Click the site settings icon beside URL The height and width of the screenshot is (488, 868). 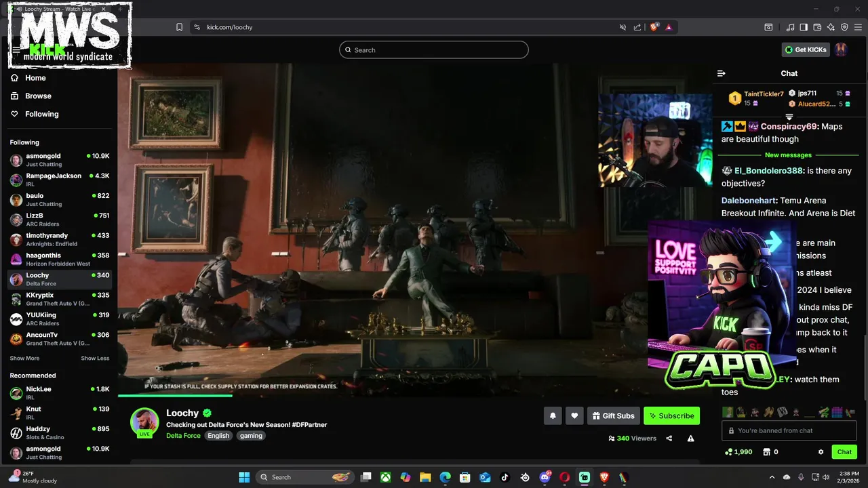197,27
